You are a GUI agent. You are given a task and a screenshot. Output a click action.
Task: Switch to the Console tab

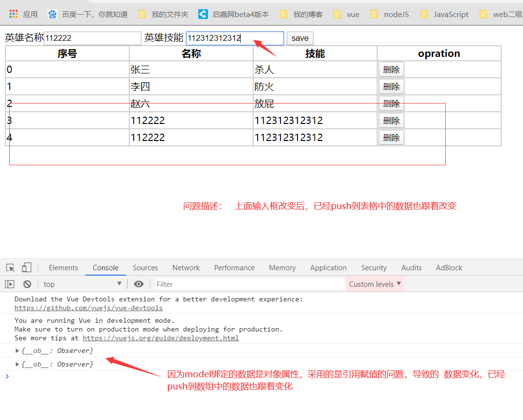click(x=105, y=267)
